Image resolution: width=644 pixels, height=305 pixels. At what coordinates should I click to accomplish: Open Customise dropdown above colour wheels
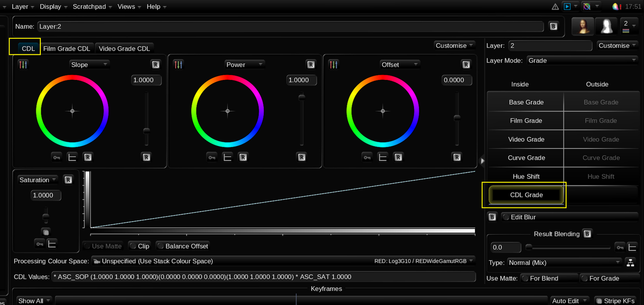click(x=455, y=45)
